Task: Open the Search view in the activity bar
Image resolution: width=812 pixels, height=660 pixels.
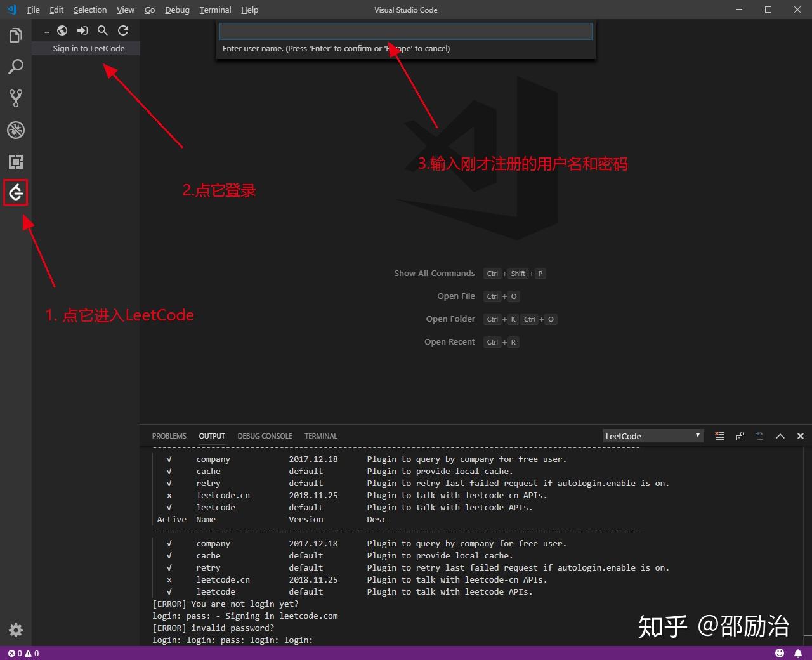Action: pyautogui.click(x=16, y=67)
